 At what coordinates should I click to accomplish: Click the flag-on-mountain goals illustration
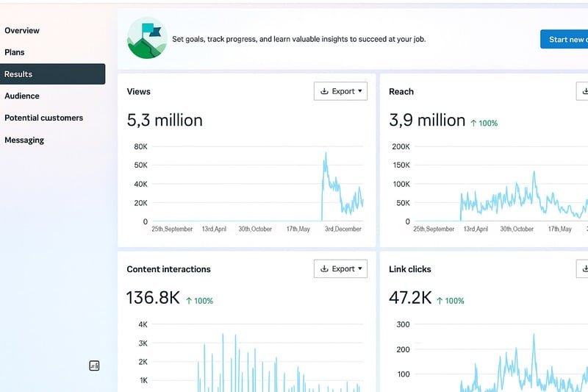(x=147, y=38)
